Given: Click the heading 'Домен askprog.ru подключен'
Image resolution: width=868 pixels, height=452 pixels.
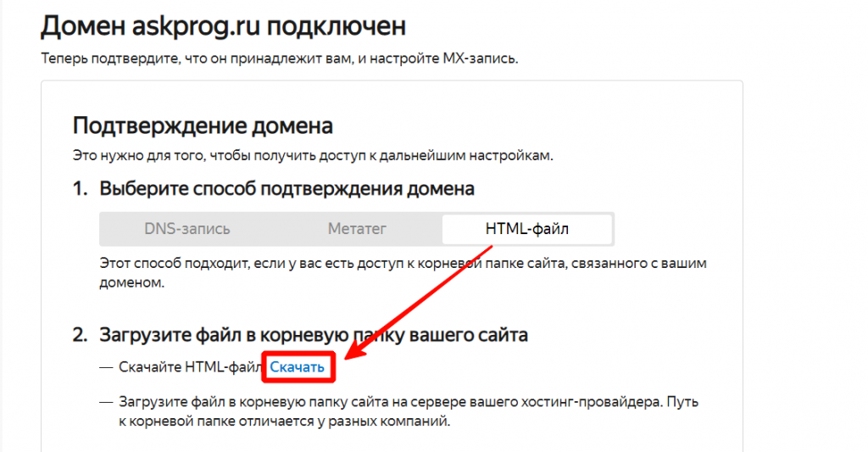Looking at the screenshot, I should coord(223,26).
